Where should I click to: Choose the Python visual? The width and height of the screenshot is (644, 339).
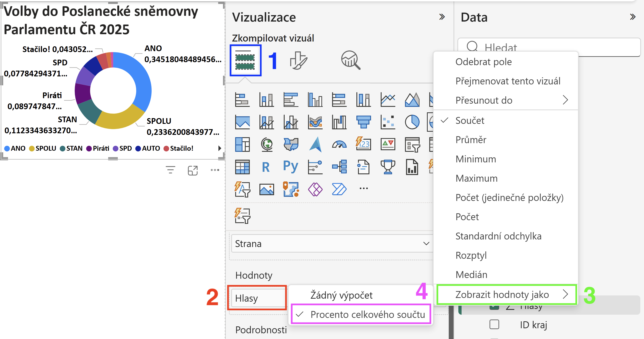[291, 167]
